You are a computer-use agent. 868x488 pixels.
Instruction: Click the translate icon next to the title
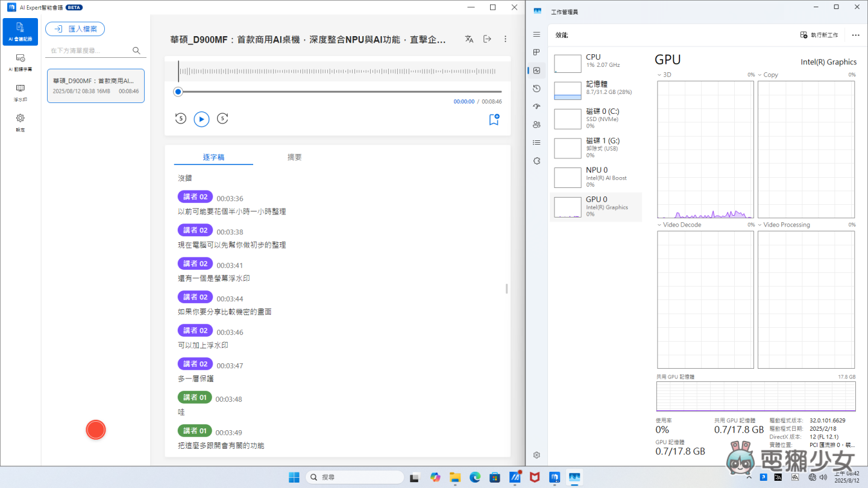(x=470, y=39)
